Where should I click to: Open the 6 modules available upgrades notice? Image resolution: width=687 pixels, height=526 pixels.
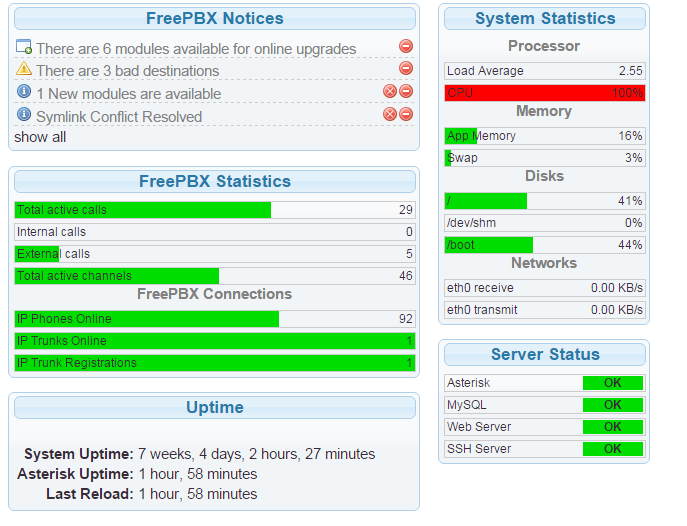196,49
